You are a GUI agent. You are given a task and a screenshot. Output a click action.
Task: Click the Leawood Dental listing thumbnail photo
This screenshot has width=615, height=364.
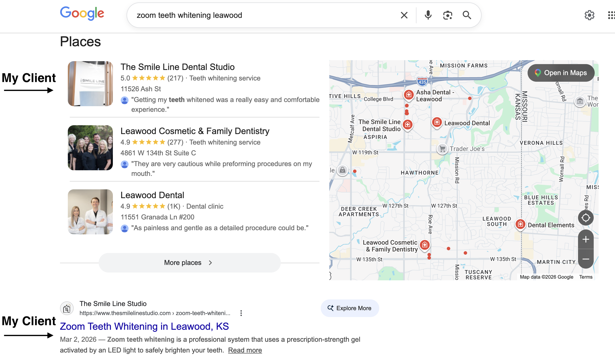tap(90, 211)
